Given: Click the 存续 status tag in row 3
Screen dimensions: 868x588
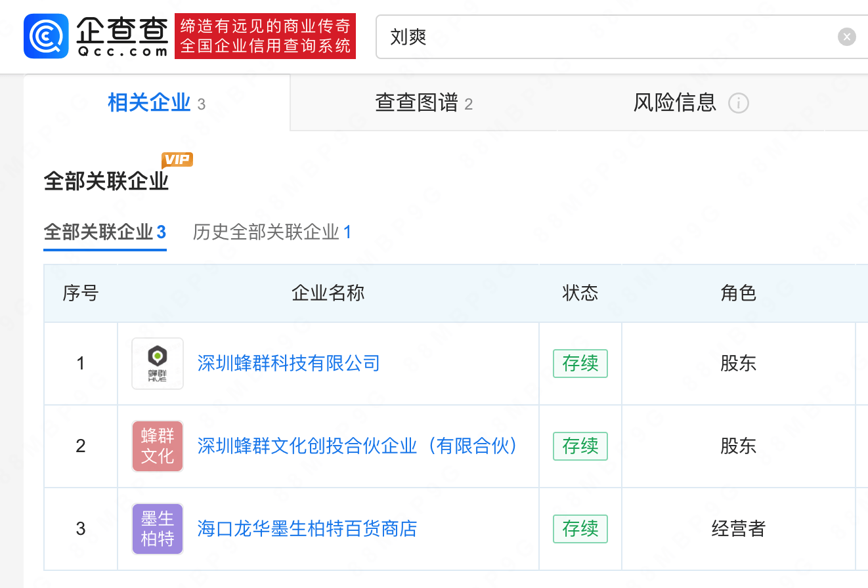Looking at the screenshot, I should tap(580, 529).
